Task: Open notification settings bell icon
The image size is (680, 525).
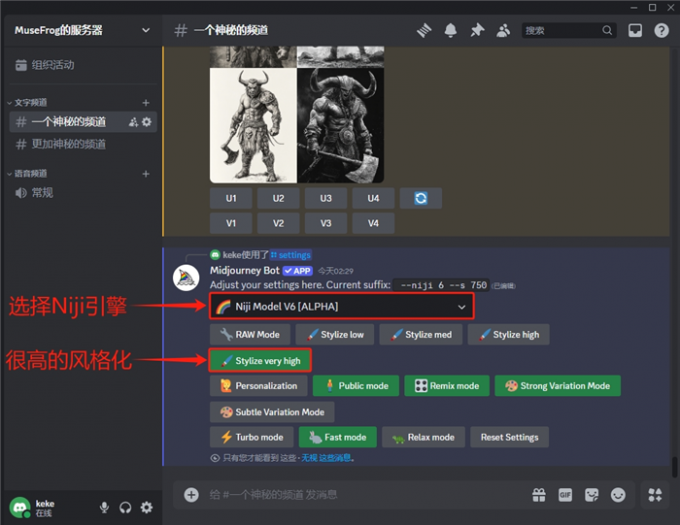Action: click(451, 30)
